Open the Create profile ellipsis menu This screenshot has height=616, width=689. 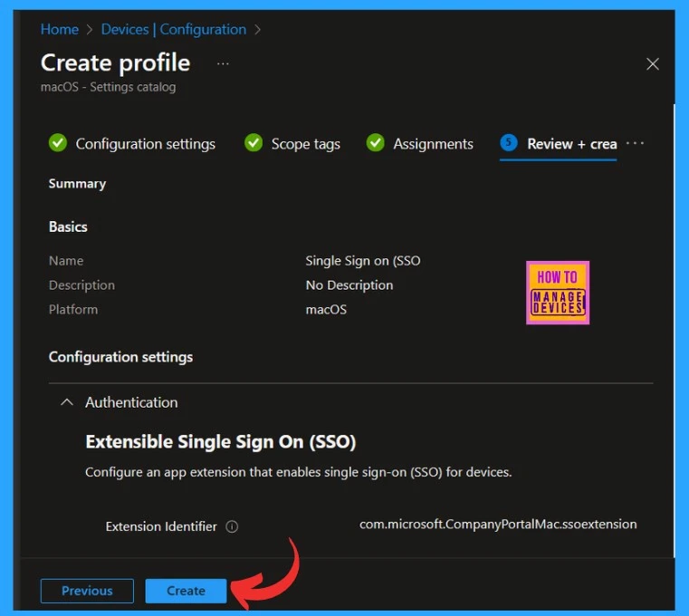pos(223,64)
